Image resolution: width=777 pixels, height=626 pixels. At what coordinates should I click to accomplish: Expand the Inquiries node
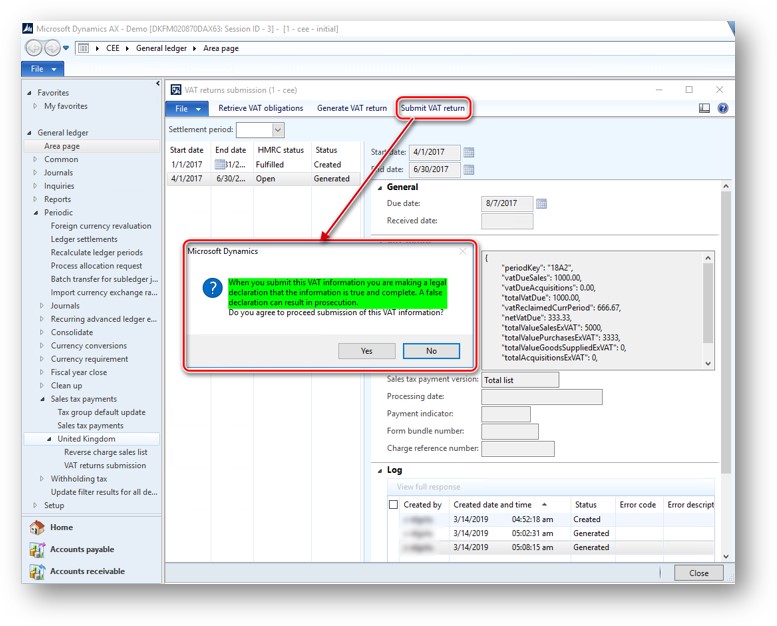tap(35, 186)
